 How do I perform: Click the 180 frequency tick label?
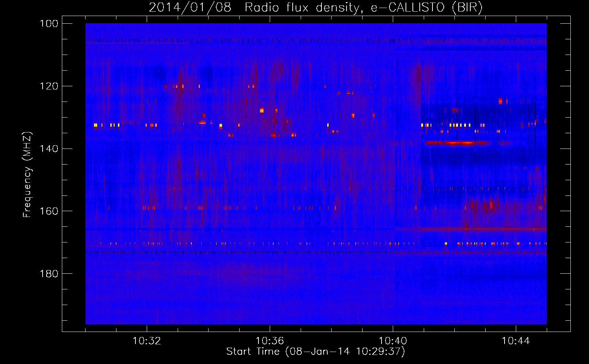coord(49,274)
